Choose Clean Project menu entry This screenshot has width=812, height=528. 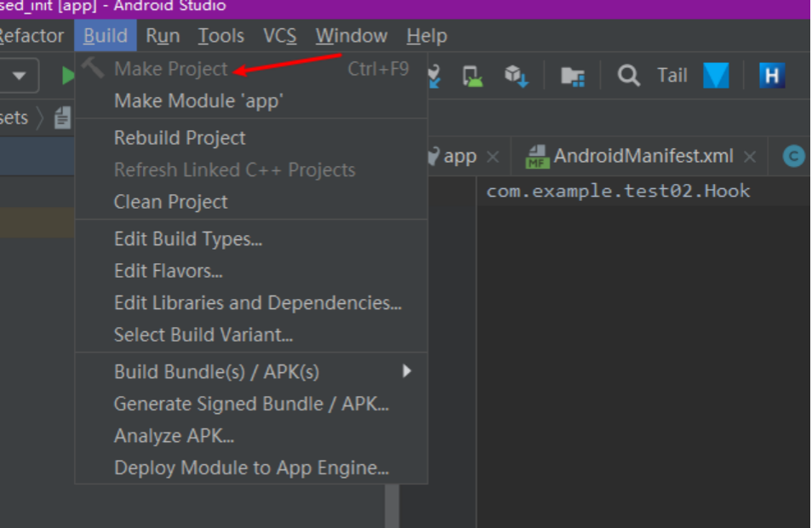pyautogui.click(x=251, y=202)
